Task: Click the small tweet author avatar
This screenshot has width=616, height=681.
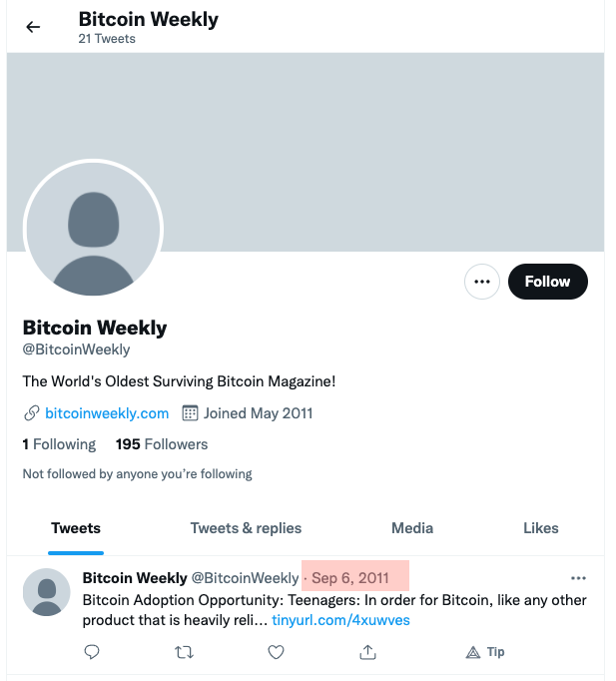Action: [46, 594]
